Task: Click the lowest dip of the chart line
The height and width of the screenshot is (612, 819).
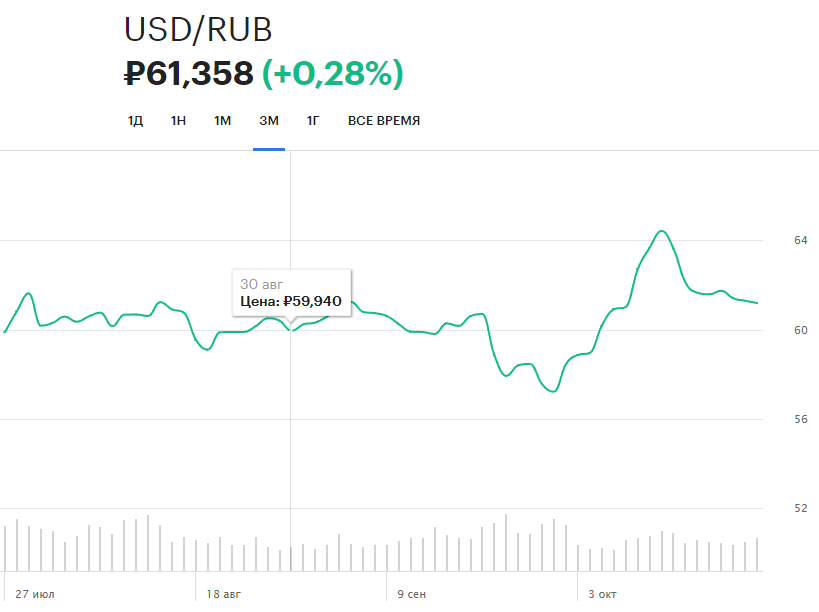Action: point(552,391)
